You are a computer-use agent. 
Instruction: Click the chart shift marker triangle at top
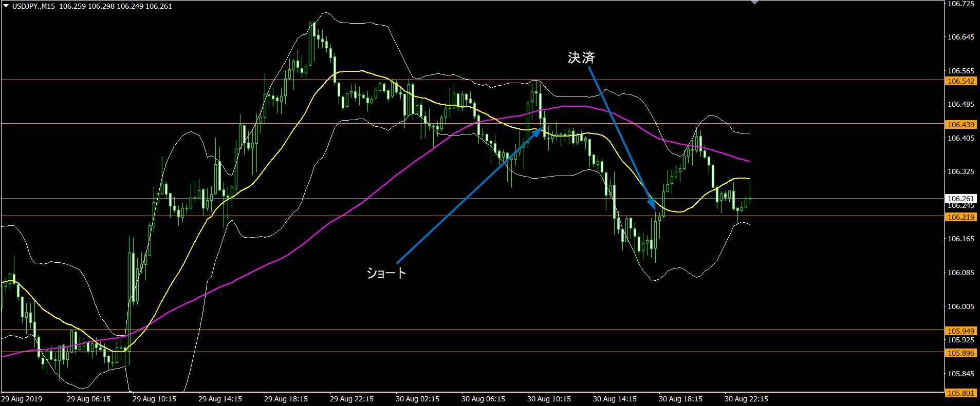pos(754,2)
